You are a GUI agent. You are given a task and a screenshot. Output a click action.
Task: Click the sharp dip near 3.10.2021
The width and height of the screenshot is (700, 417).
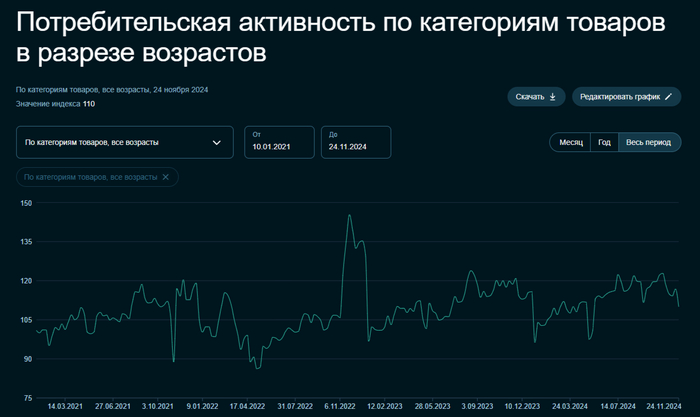(173, 361)
